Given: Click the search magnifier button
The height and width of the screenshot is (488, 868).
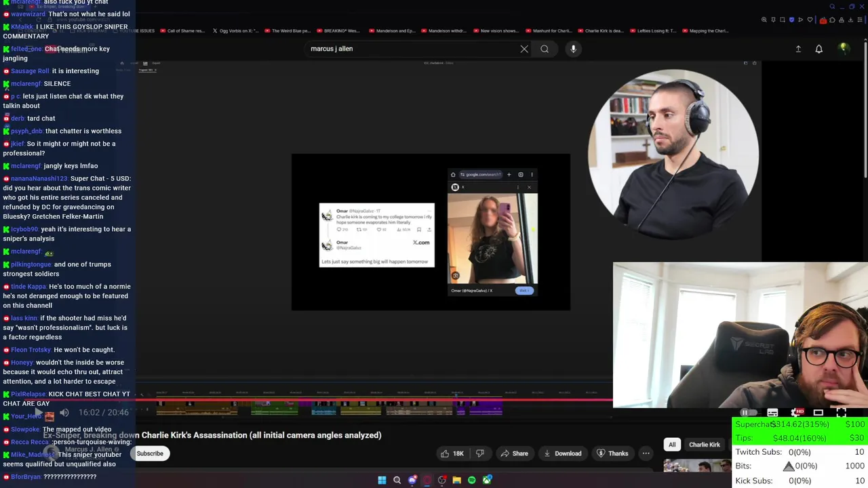Looking at the screenshot, I should (545, 49).
